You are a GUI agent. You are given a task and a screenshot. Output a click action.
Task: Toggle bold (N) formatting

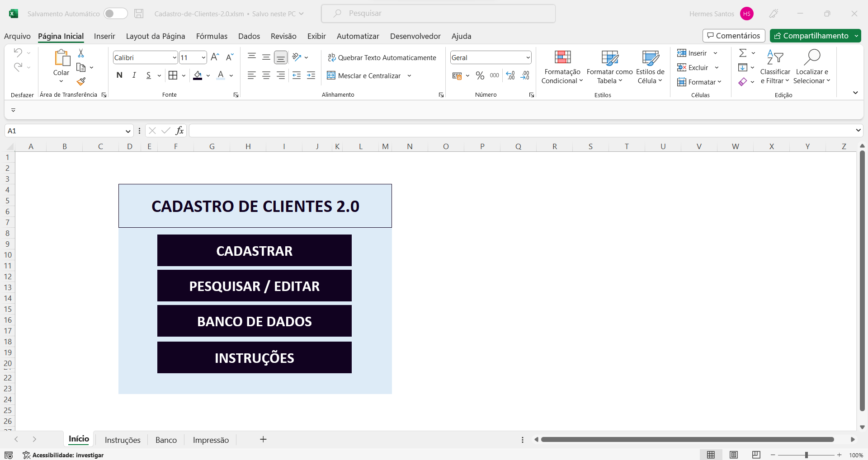[119, 75]
